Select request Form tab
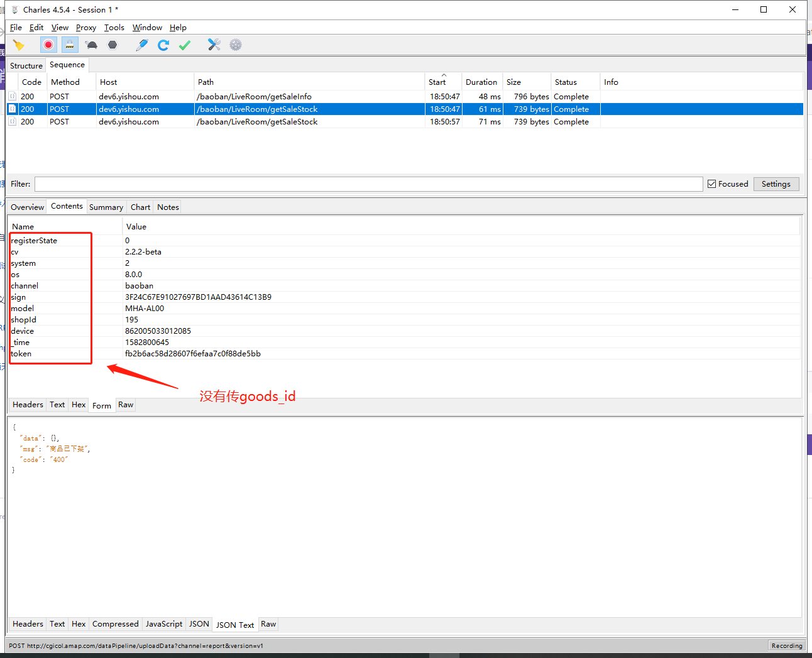This screenshot has width=812, height=658. click(102, 405)
